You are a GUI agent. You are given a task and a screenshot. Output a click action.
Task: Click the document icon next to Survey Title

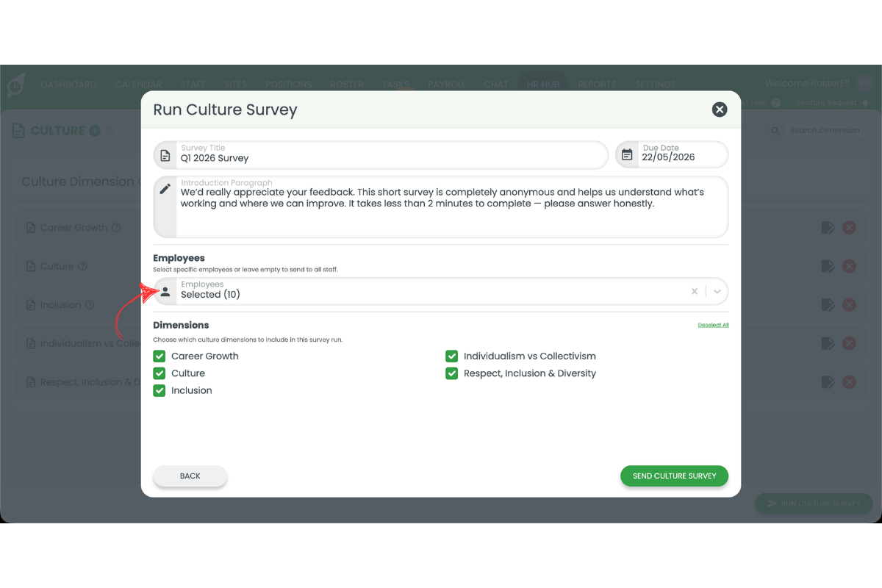(x=165, y=154)
